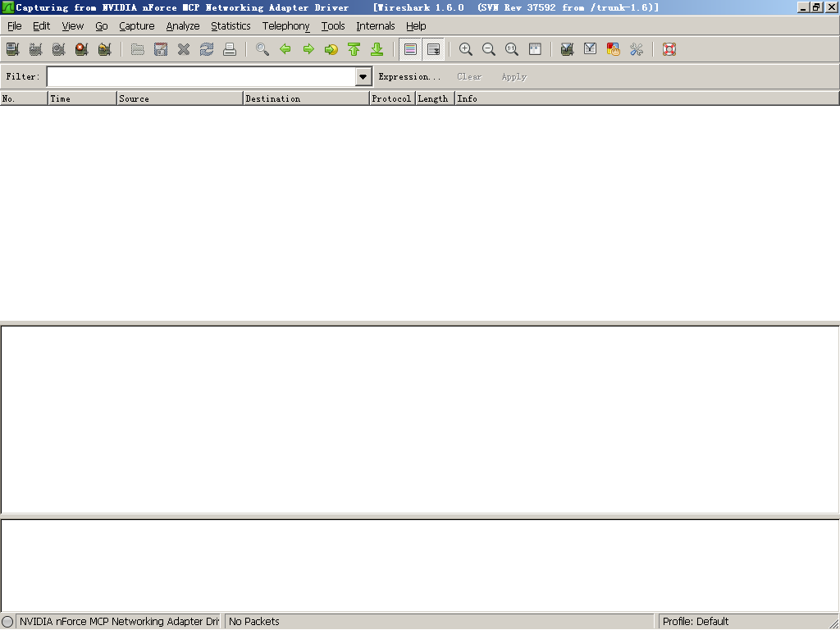This screenshot has height=630, width=840.
Task: Open a capture file icon
Action: click(138, 49)
